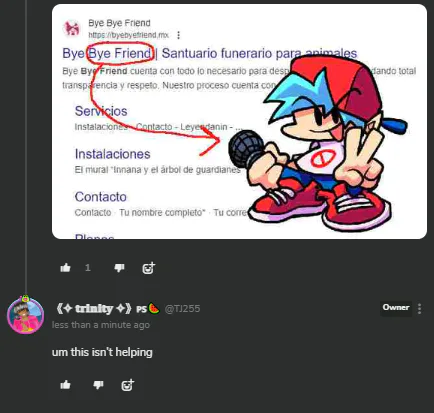Click the watermelon emoji badge next to PS
434x413 pixels.
tap(153, 309)
